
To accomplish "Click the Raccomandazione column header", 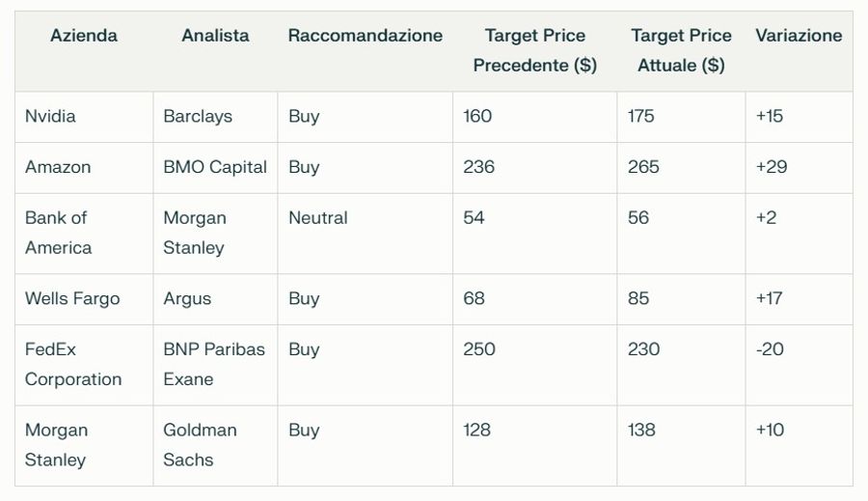I will [366, 36].
